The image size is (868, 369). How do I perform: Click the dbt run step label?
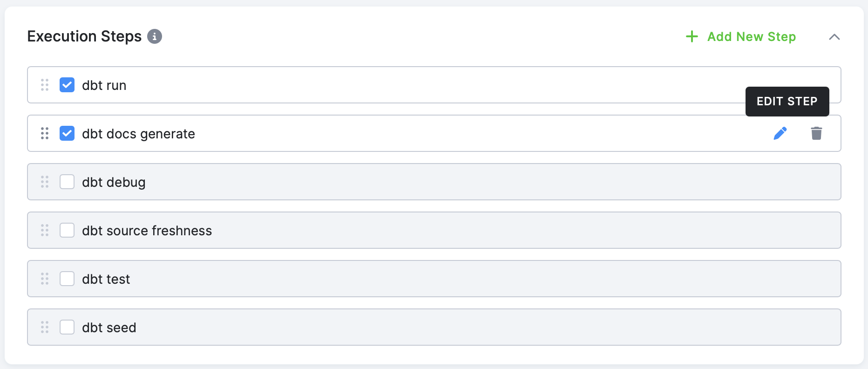(x=104, y=85)
